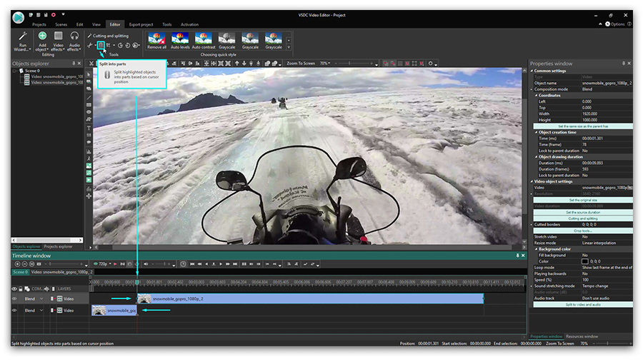Viewport: 643px width, 364px height.
Task: Open the Edit ribbon tab
Action: click(79, 24)
